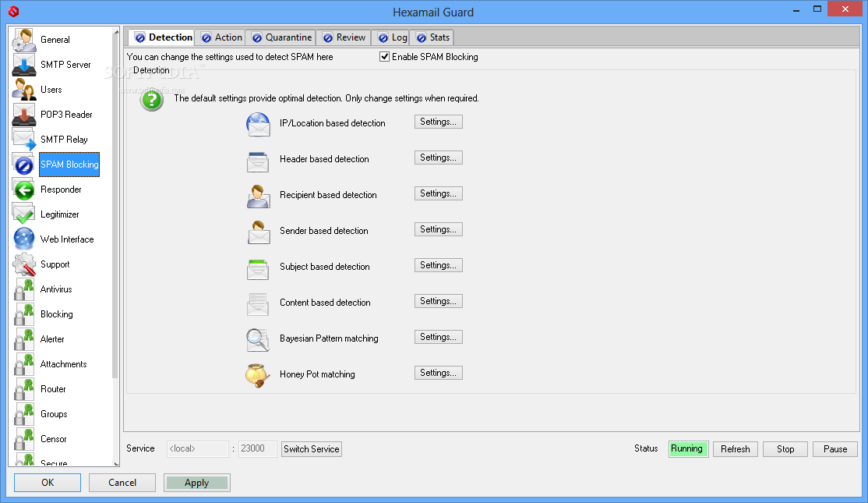
Task: Open Content based detection Settings
Action: pyautogui.click(x=439, y=301)
